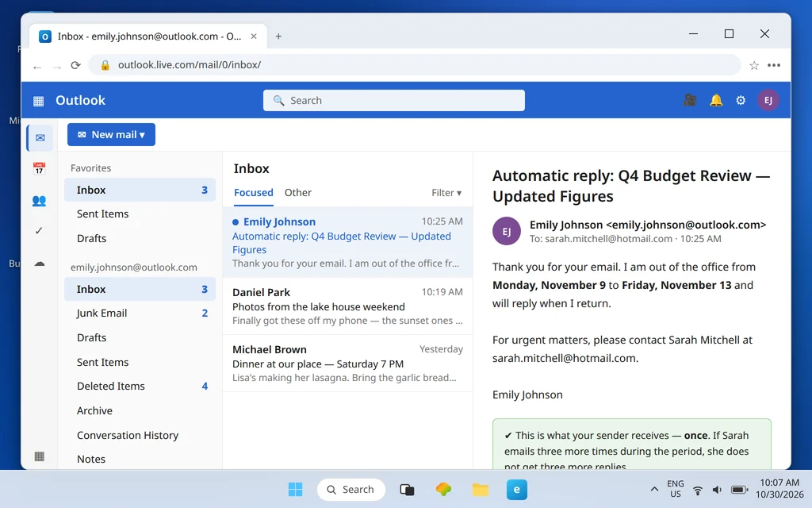Open Sent Items under Favorites
Screen dimensions: 812x508
(x=140, y=214)
